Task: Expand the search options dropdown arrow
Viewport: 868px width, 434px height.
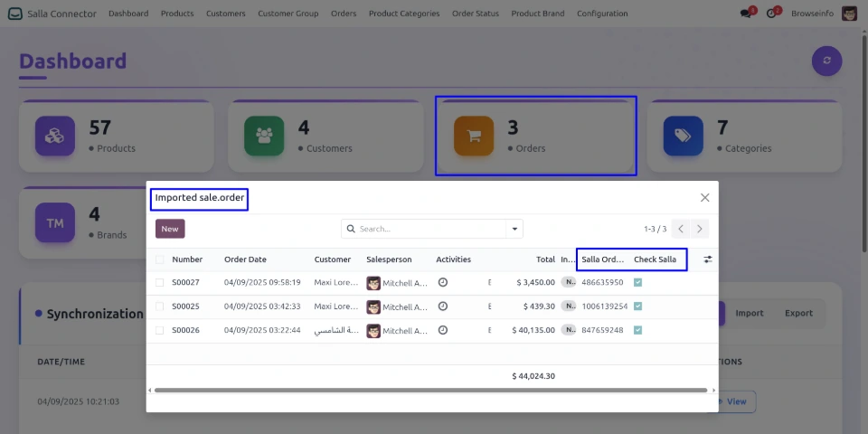Action: [514, 229]
